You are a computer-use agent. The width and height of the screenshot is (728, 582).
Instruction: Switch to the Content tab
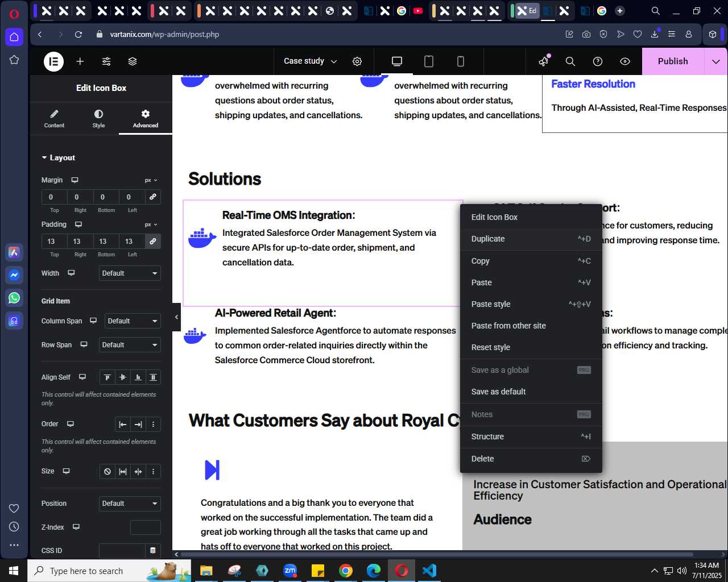point(54,119)
